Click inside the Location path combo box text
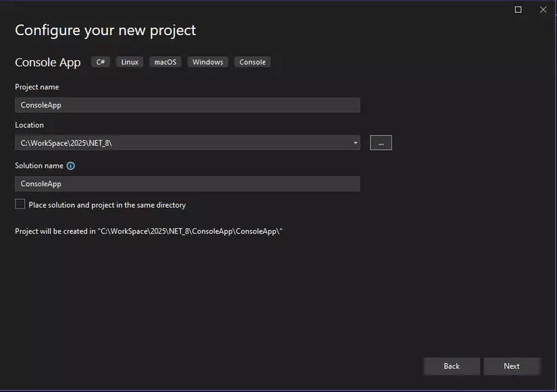Screen dimensions: 557x392 tap(182, 142)
